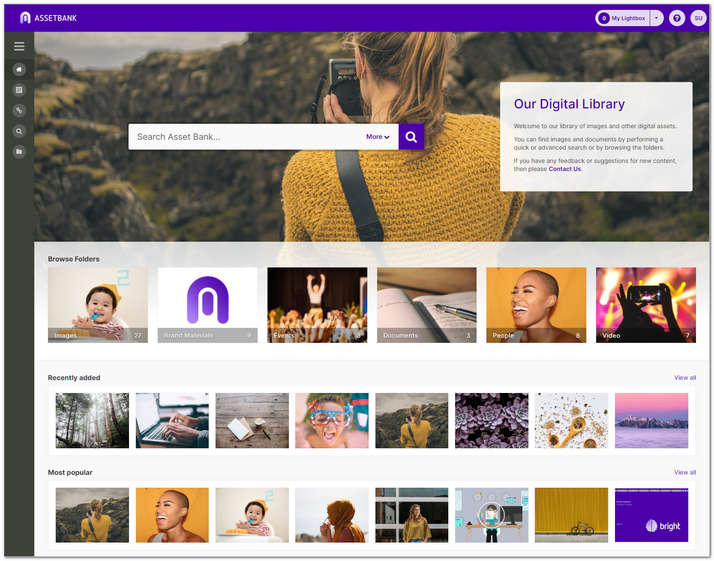Click the purple magnifier search button
Image resolution: width=714 pixels, height=561 pixels.
[411, 137]
